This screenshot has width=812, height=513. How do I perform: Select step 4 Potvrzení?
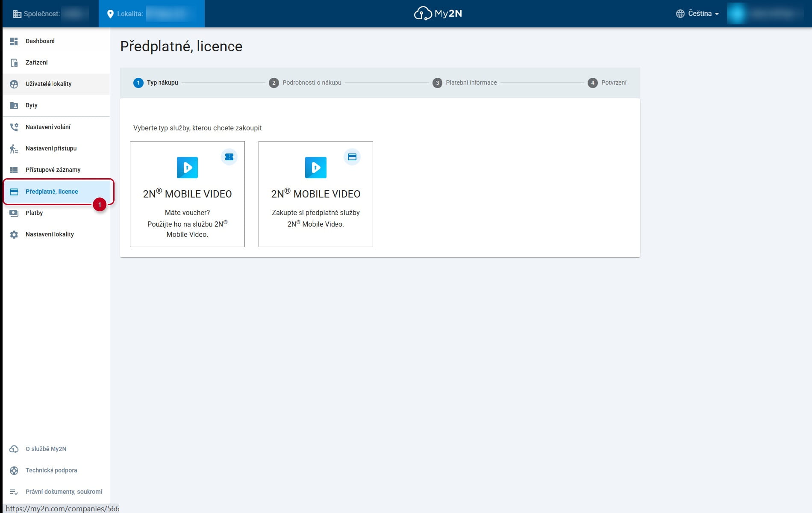(x=607, y=83)
